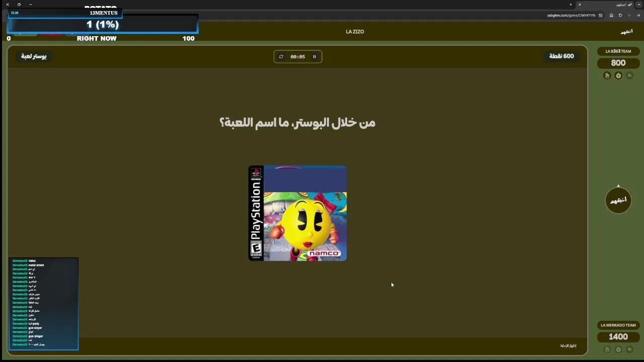Close the current browser tab
The height and width of the screenshot is (362, 644).
click(x=580, y=5)
